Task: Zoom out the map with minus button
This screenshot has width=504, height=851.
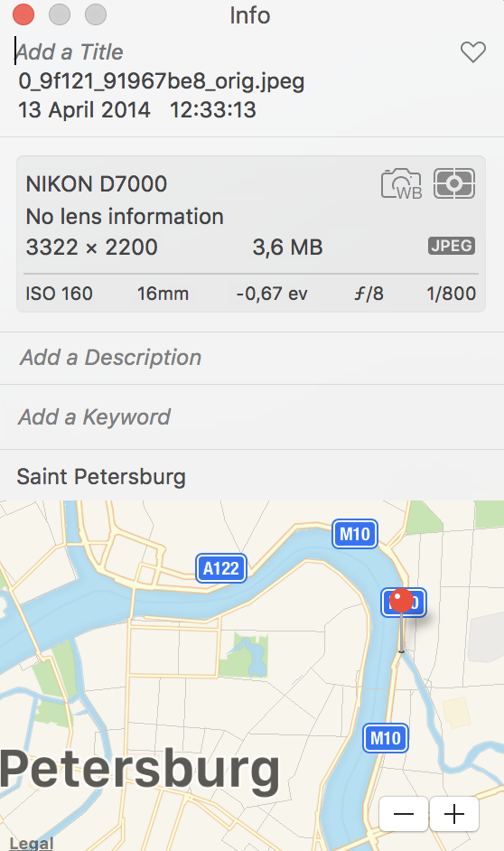Action: (404, 814)
